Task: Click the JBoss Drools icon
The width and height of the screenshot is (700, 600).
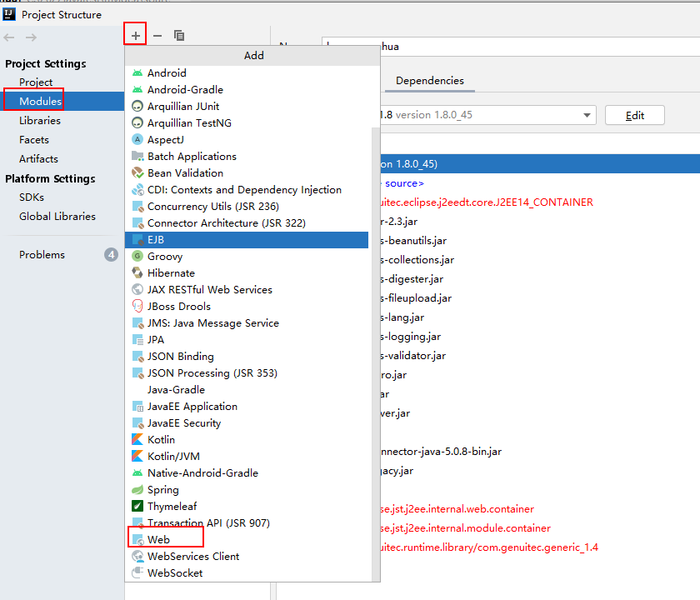Action: [137, 307]
